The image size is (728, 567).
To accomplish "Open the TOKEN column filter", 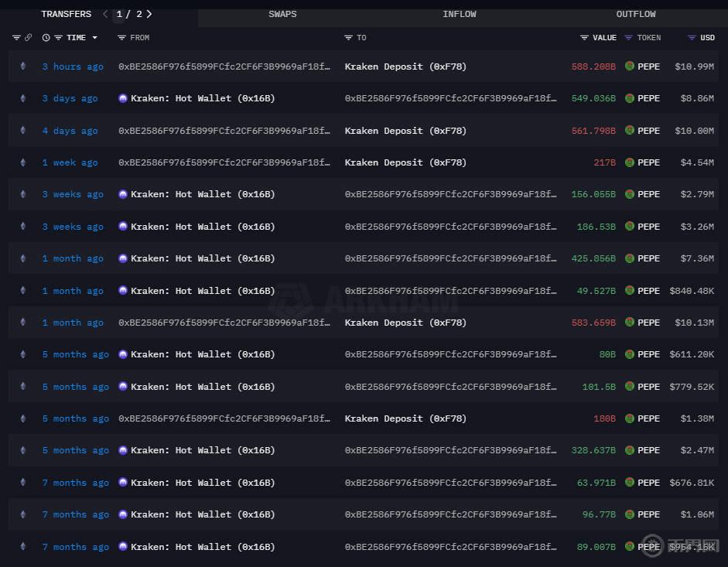I will [x=628, y=38].
